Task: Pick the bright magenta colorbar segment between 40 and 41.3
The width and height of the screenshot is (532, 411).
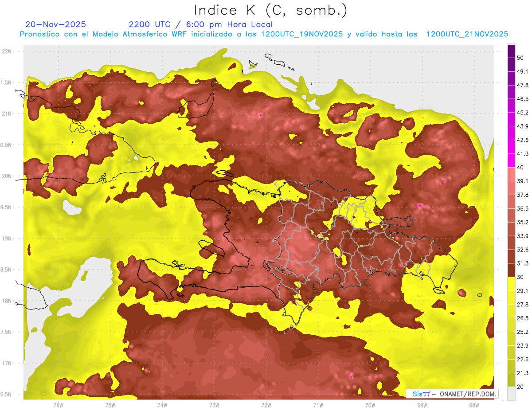Action: (x=511, y=160)
